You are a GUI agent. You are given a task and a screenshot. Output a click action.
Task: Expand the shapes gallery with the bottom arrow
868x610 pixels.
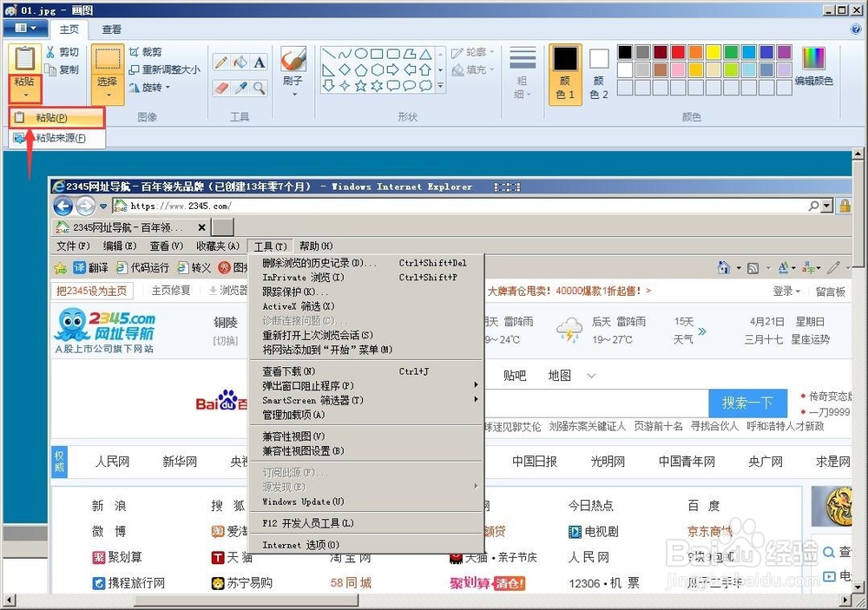coord(440,85)
